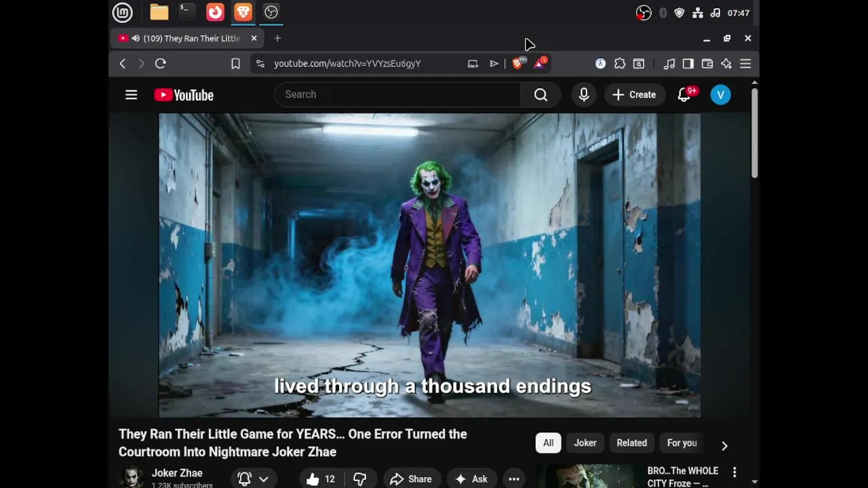Bookmark this page
This screenshot has width=868, height=488.
[x=235, y=64]
